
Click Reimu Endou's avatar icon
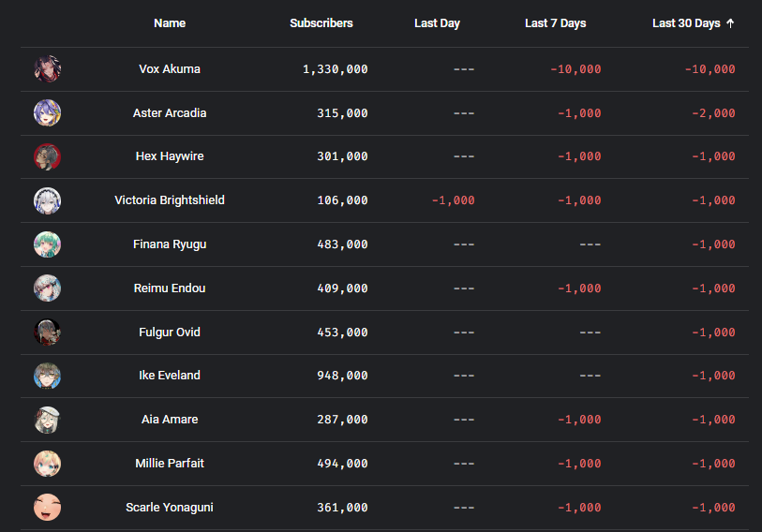tap(47, 288)
